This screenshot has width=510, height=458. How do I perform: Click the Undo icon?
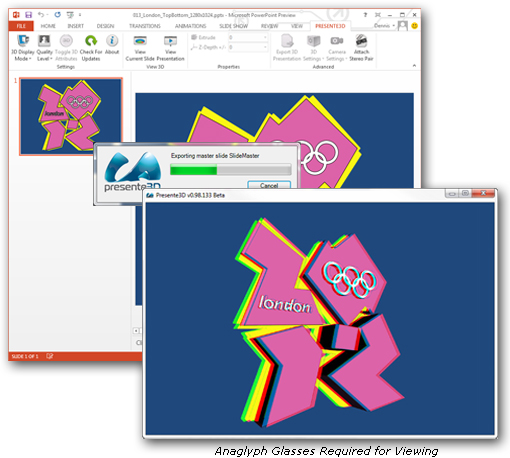[x=41, y=15]
